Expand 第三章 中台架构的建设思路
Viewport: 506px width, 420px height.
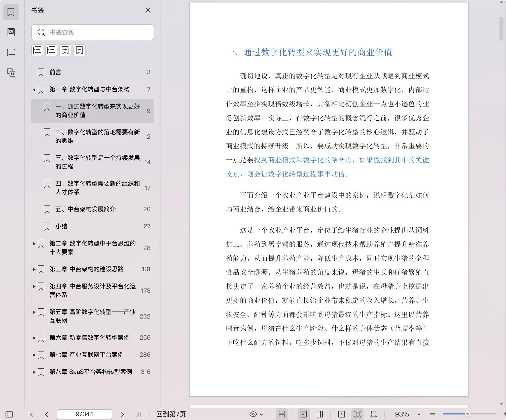coord(34,269)
